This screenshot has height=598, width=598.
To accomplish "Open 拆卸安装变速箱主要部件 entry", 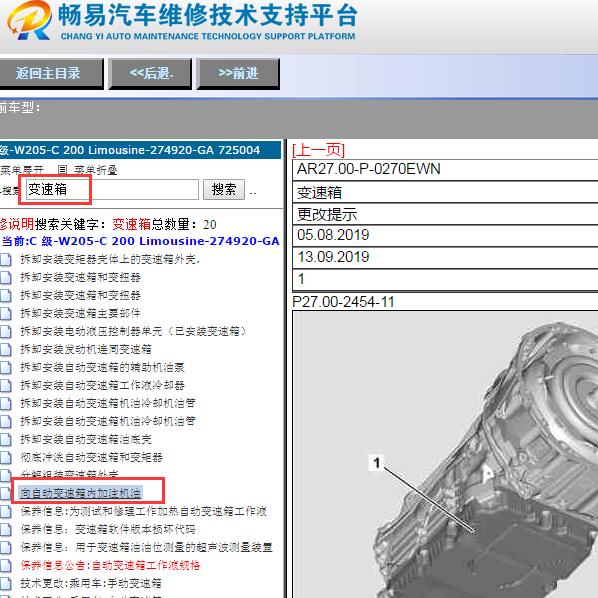I will [x=80, y=313].
